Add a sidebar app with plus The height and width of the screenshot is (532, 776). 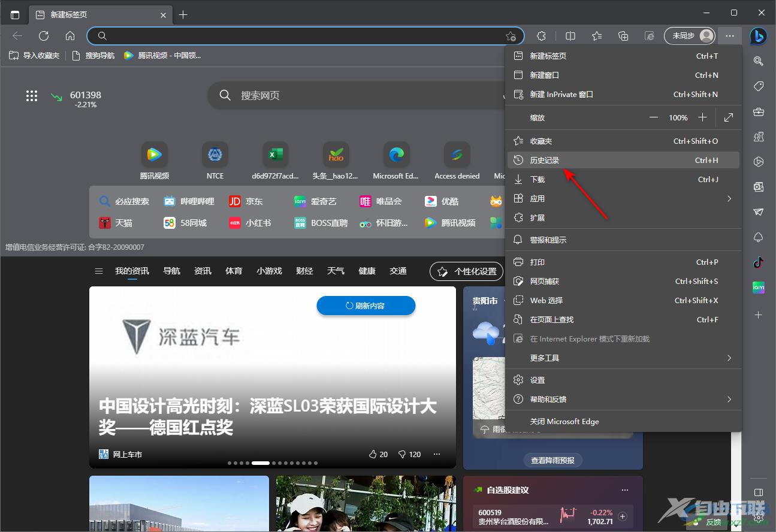(x=759, y=315)
